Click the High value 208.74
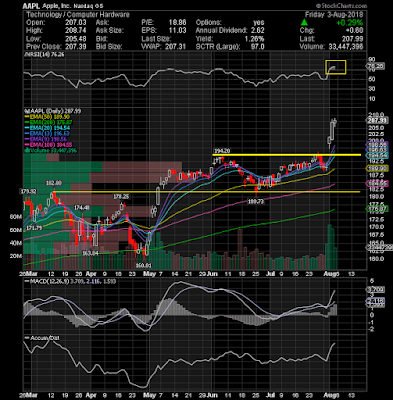The width and height of the screenshot is (393, 400). click(77, 31)
